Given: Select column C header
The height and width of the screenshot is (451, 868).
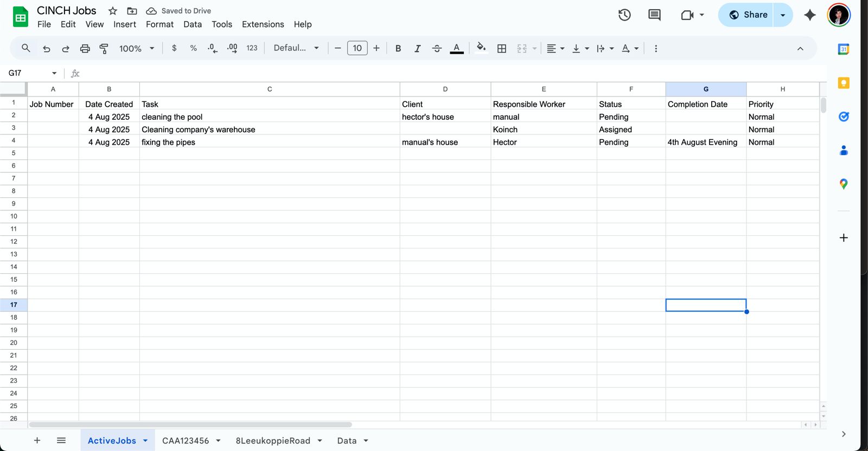Looking at the screenshot, I should (270, 89).
